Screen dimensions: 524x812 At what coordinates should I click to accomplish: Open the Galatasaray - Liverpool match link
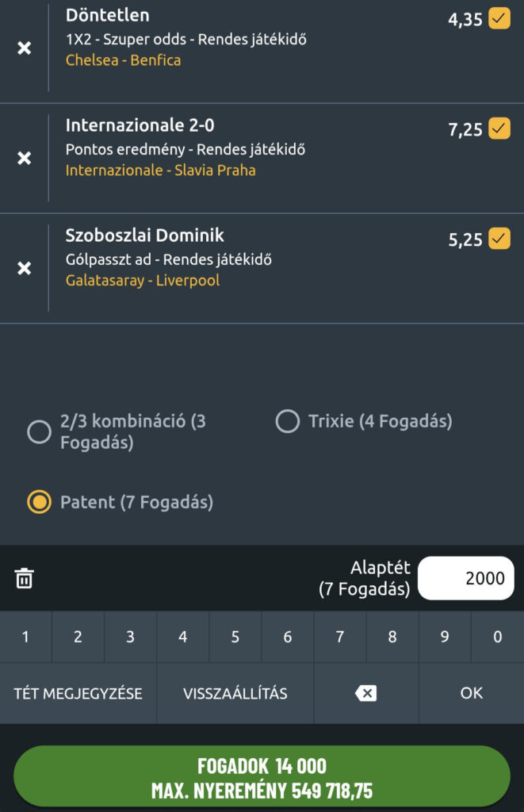143,281
